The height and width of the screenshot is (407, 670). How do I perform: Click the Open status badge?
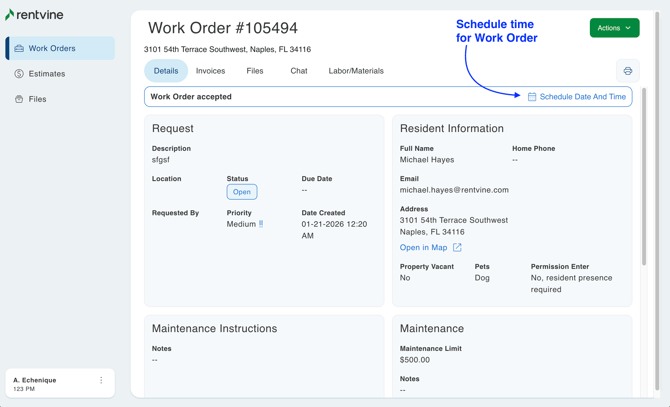[x=242, y=192]
